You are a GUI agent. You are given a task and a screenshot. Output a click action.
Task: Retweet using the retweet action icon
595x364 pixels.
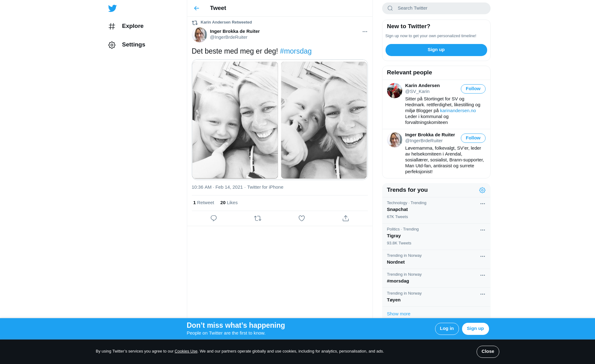pyautogui.click(x=258, y=218)
